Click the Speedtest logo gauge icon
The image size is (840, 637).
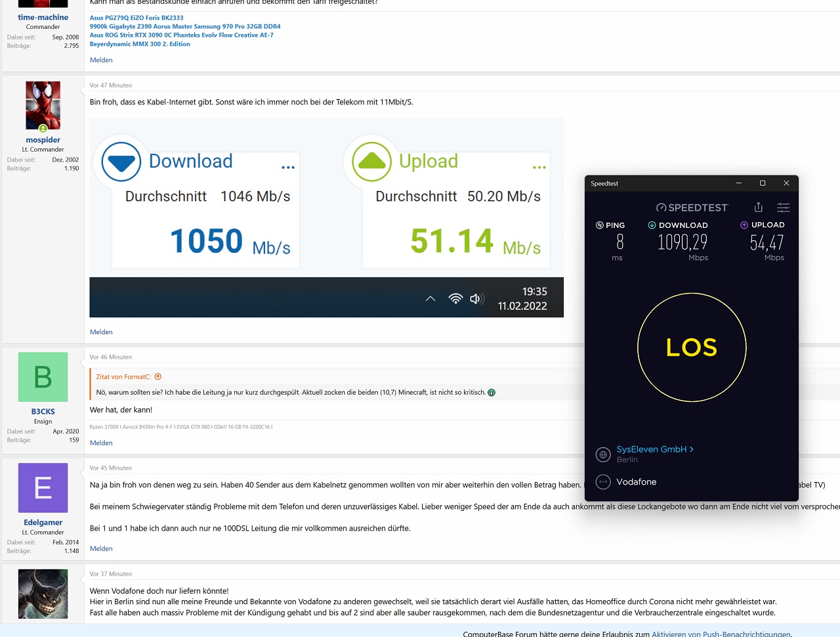point(661,208)
